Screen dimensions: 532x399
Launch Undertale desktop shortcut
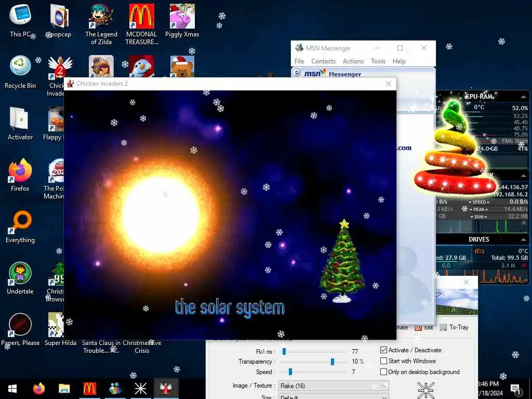click(20, 277)
